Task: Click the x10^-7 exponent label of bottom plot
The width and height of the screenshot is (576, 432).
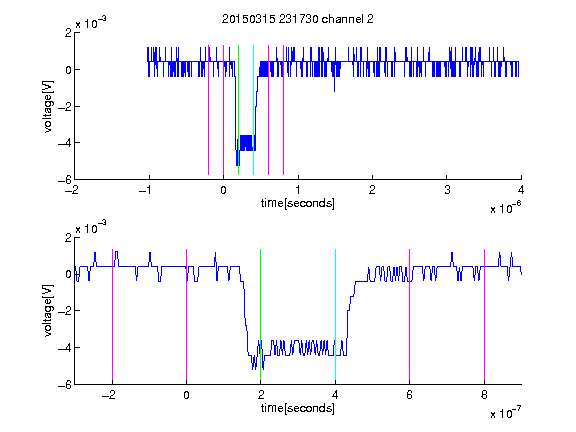Action: (505, 413)
